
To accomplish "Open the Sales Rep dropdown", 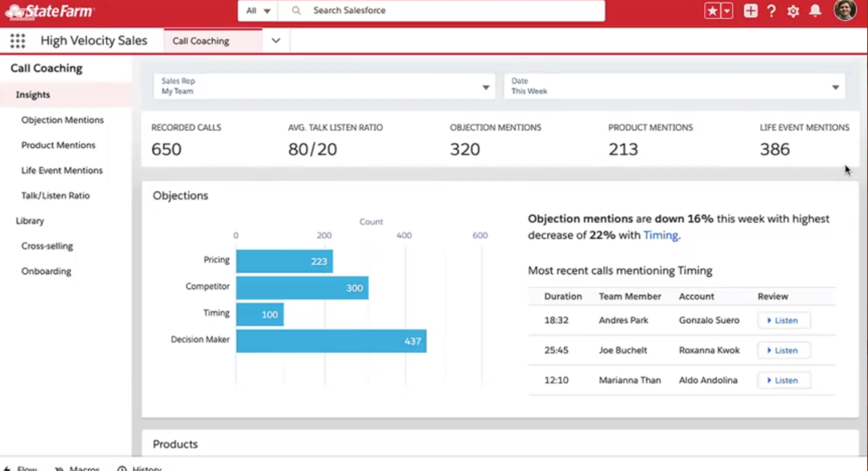I will (x=324, y=86).
